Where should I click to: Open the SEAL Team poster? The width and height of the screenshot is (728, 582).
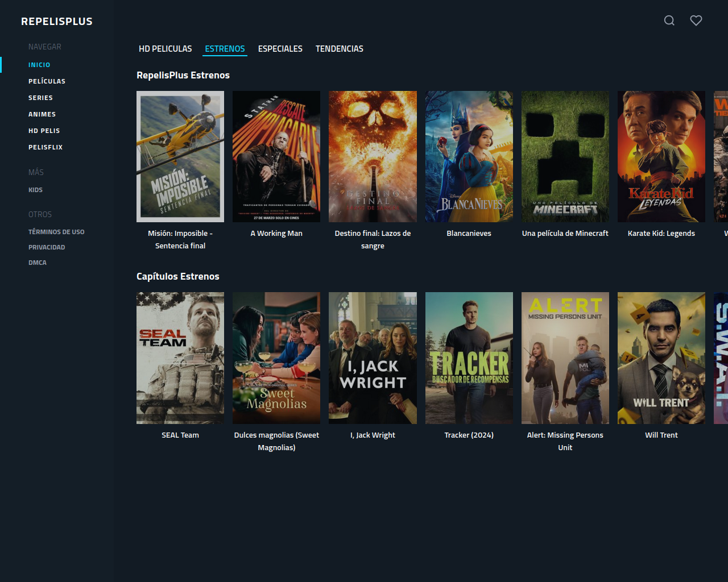coord(180,358)
